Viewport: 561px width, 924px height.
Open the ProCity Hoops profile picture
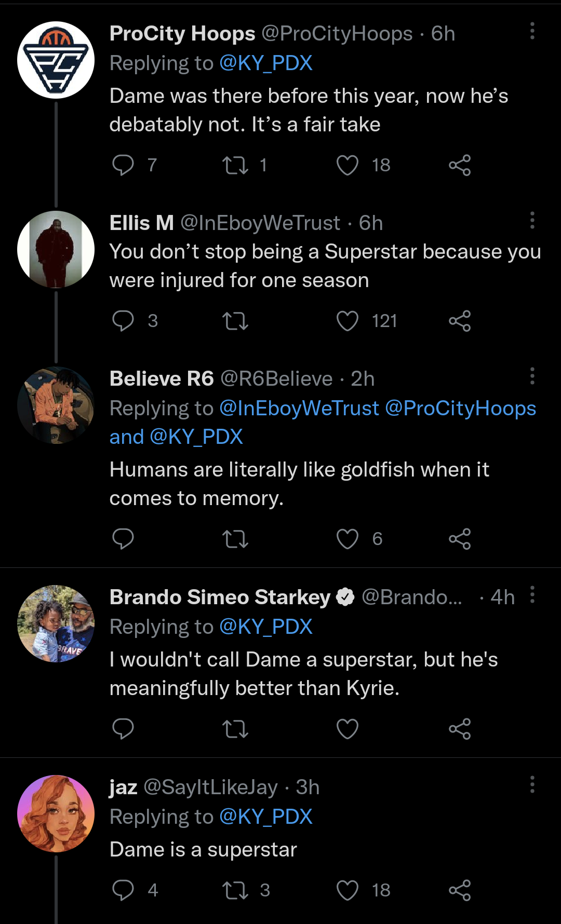pos(56,60)
